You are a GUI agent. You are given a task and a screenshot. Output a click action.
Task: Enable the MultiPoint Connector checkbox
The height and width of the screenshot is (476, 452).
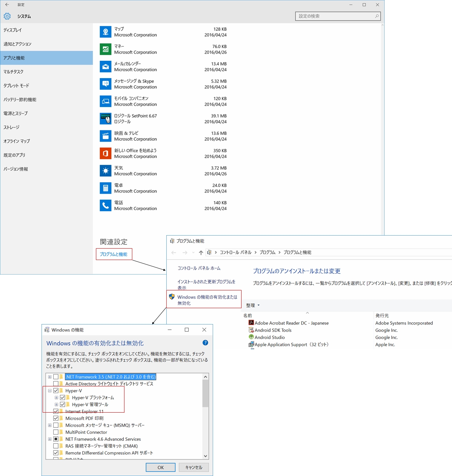[x=56, y=432]
